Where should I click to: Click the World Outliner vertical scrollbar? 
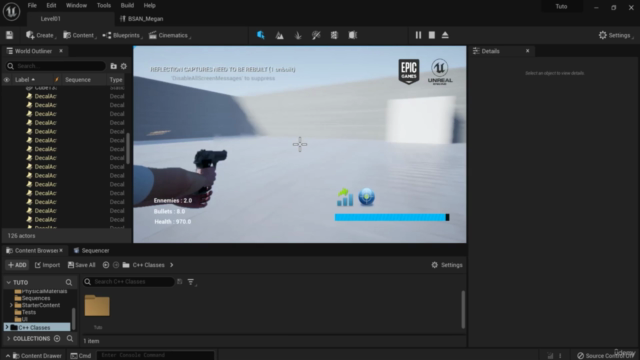click(128, 149)
